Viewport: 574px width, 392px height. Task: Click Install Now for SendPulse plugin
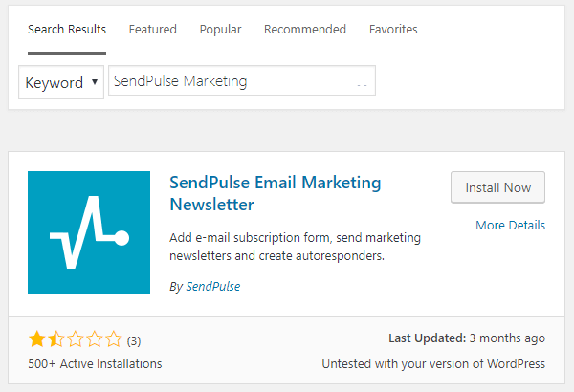tap(497, 187)
